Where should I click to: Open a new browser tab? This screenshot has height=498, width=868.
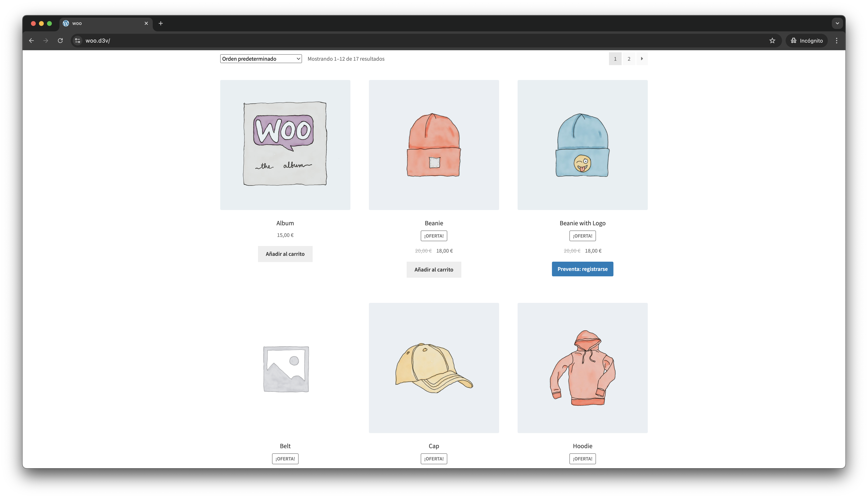[x=161, y=23]
